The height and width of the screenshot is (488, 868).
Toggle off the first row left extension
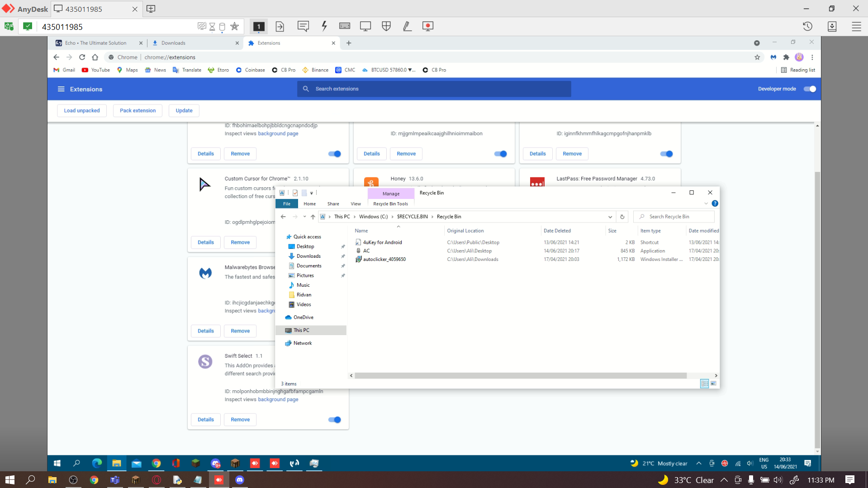tap(335, 154)
